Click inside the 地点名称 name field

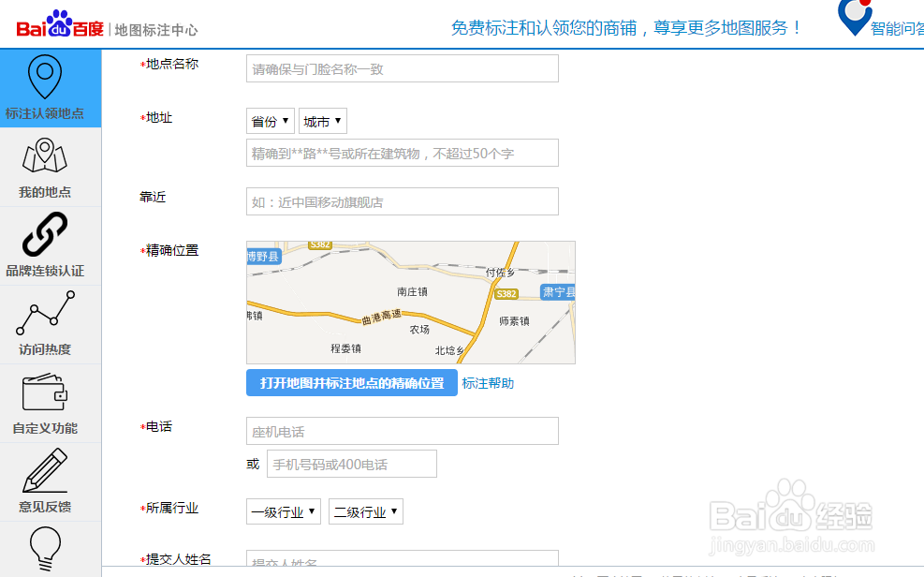[403, 67]
